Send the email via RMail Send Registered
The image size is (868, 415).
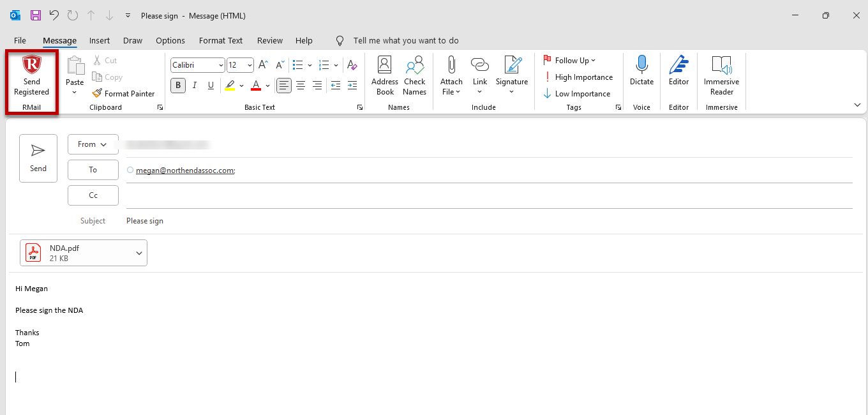[31, 80]
